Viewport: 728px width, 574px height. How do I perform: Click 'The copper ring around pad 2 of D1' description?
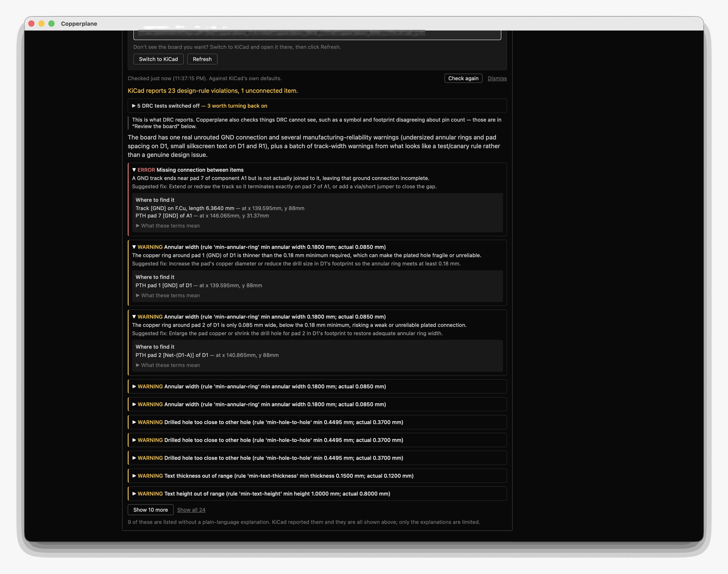pos(299,325)
